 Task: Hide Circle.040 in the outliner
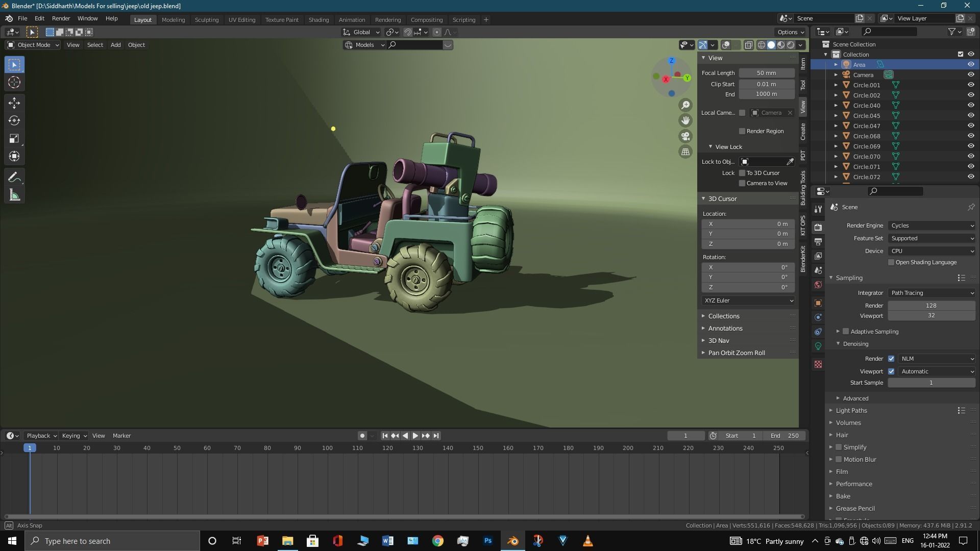[971, 105]
